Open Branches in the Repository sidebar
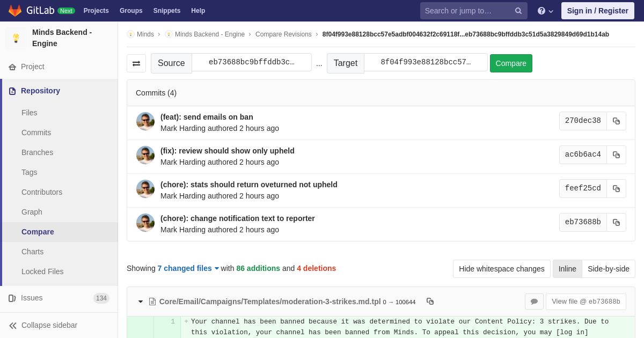This screenshot has width=644, height=338. click(x=37, y=152)
